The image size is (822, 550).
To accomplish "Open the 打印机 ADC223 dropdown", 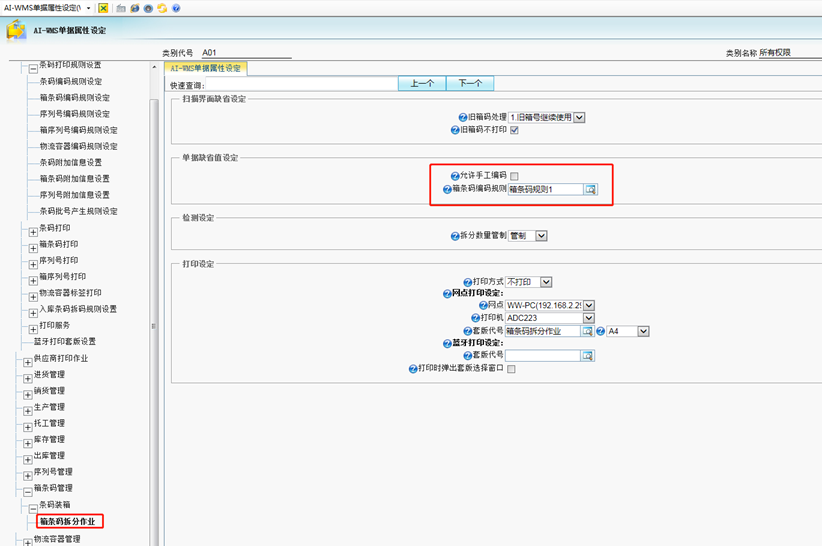I will point(588,318).
